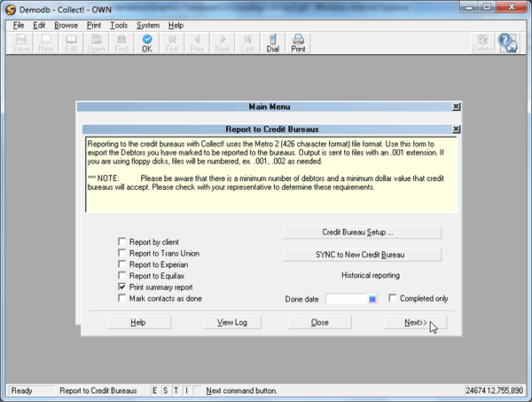Screen dimensions: 532x402
Task: Open the Print menu
Action: click(94, 26)
